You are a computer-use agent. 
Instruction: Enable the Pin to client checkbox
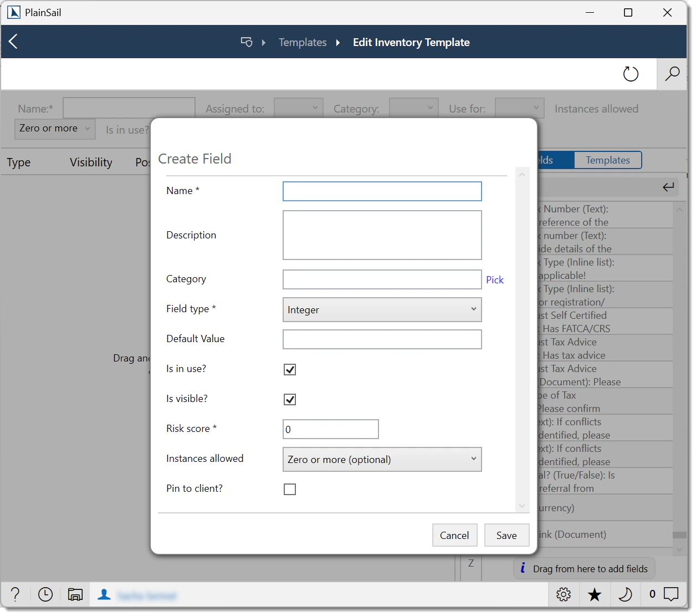pyautogui.click(x=290, y=490)
